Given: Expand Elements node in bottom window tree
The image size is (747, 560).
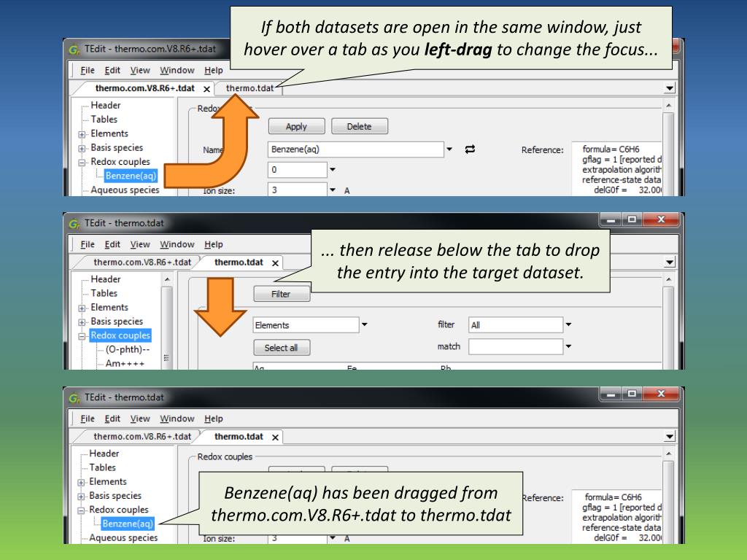Looking at the screenshot, I should [82, 483].
